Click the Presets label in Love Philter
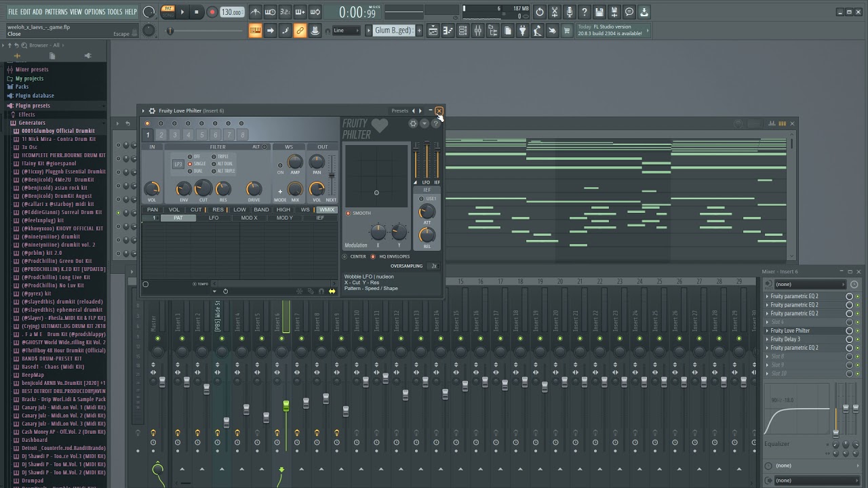 (399, 110)
